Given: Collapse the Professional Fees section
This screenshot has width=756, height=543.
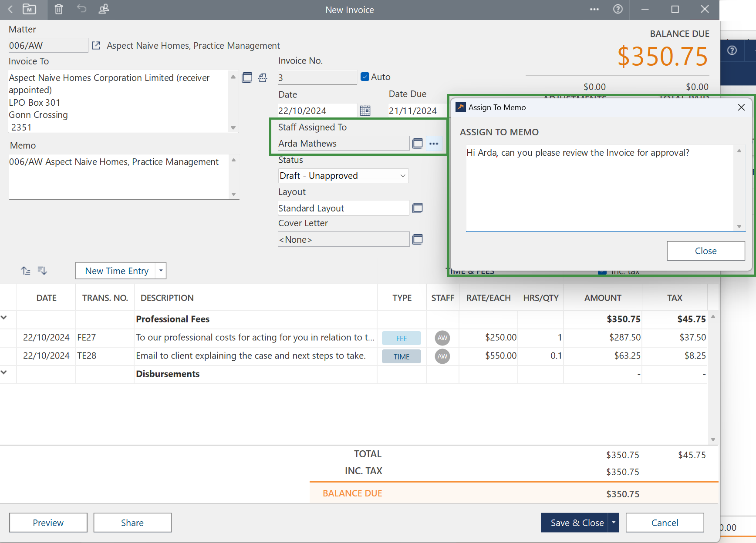Looking at the screenshot, I should click(4, 318).
